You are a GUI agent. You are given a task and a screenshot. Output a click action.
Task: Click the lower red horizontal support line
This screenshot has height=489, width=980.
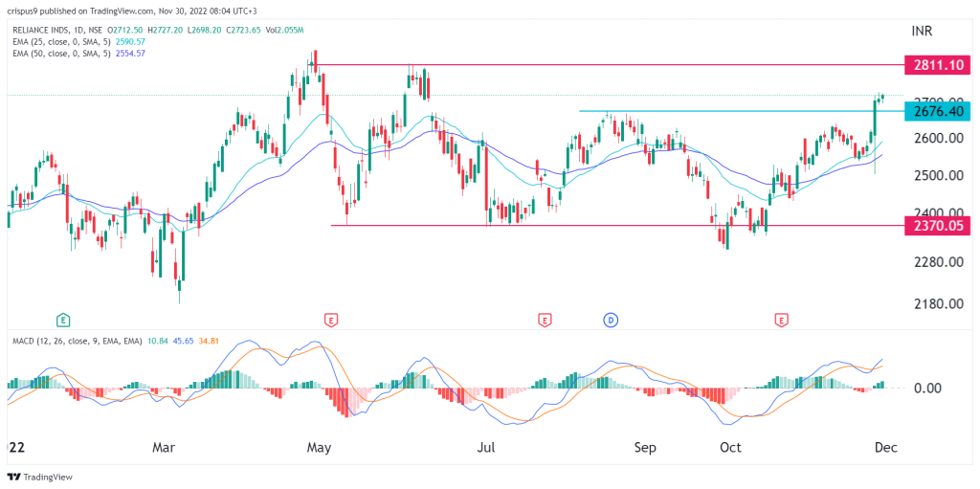pyautogui.click(x=617, y=226)
